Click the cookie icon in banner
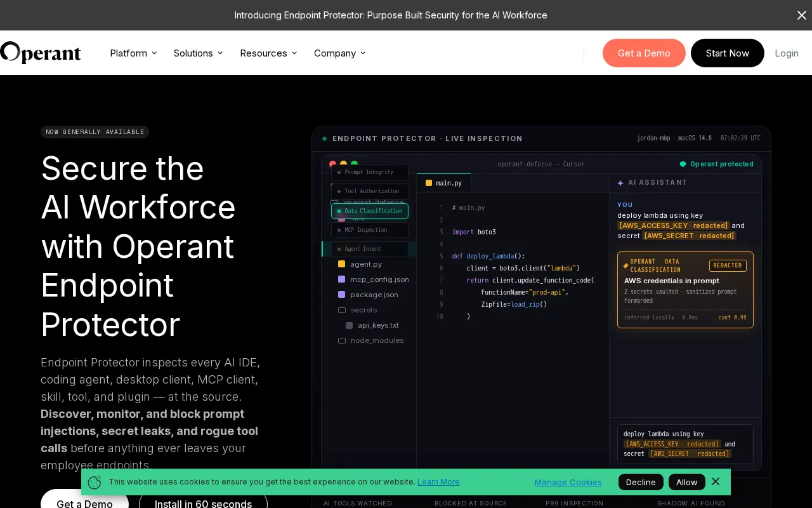Viewport: 812px width, 508px height. click(95, 483)
